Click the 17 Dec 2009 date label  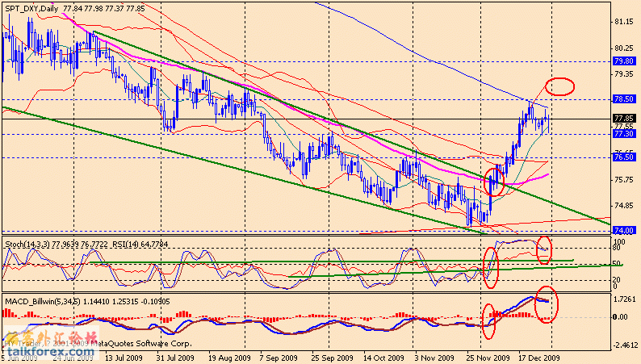click(539, 358)
